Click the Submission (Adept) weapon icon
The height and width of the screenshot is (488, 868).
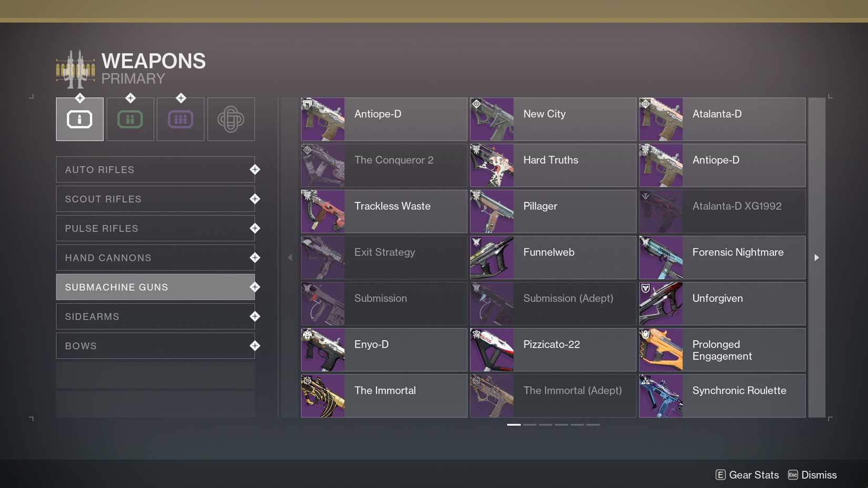click(492, 303)
